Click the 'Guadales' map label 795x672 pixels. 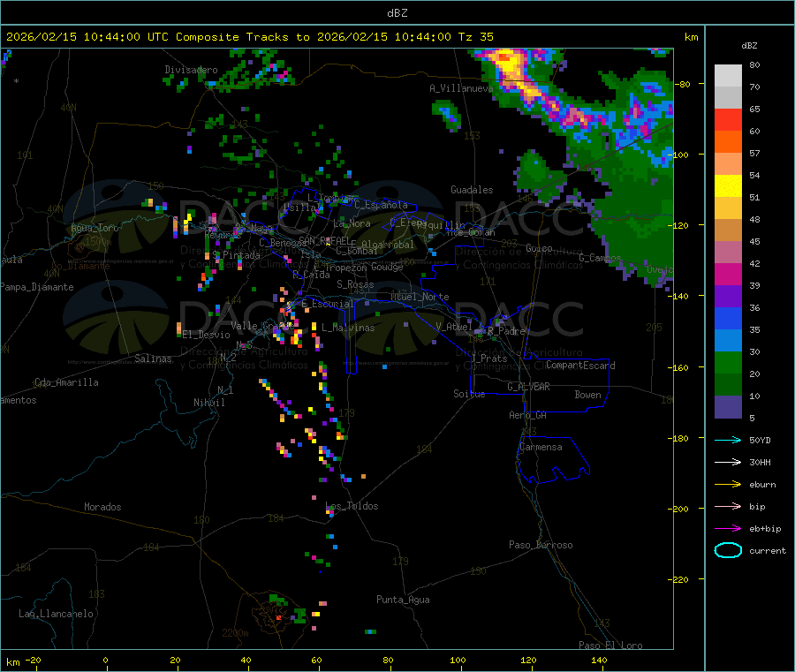(472, 190)
